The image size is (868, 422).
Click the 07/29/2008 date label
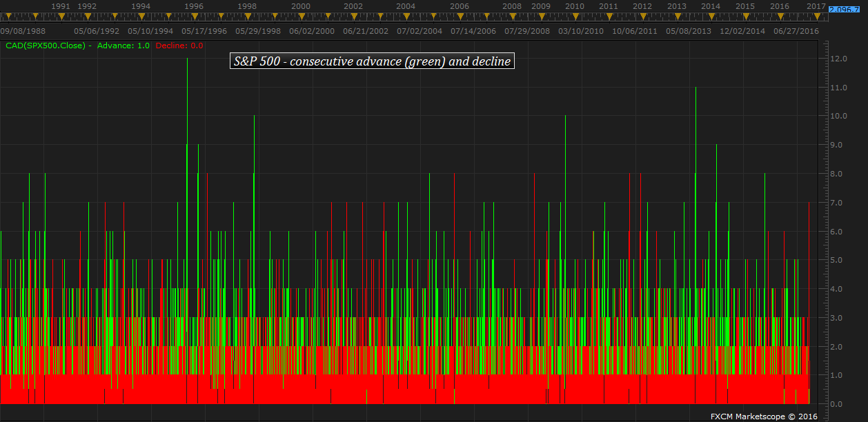pos(527,31)
